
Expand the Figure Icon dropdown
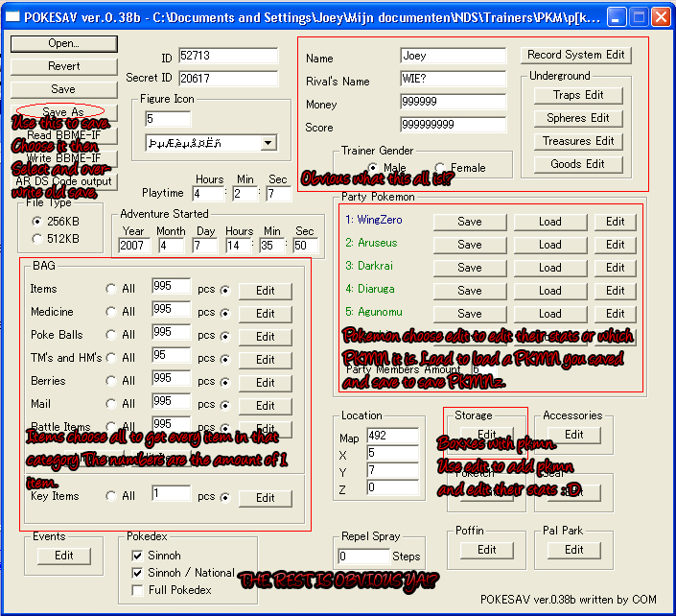pyautogui.click(x=268, y=143)
